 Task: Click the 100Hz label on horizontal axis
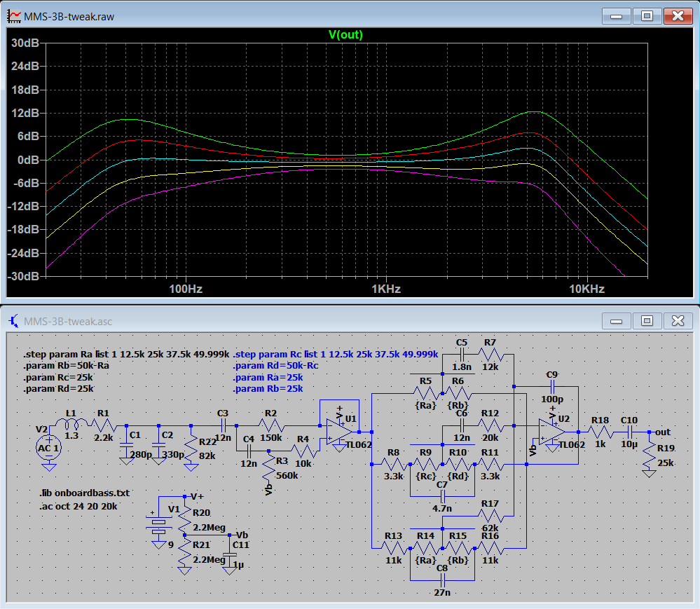click(x=186, y=289)
